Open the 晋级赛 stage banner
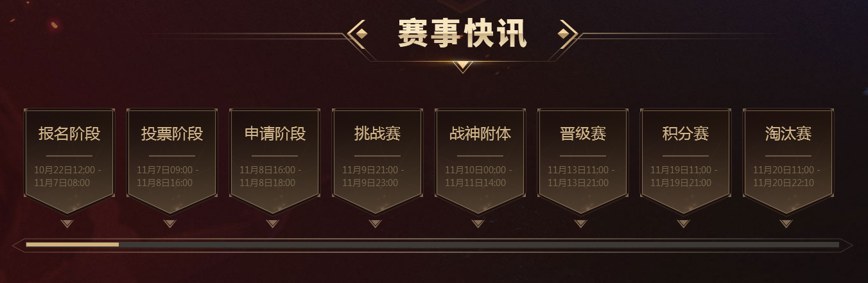The image size is (868, 283). [583, 157]
